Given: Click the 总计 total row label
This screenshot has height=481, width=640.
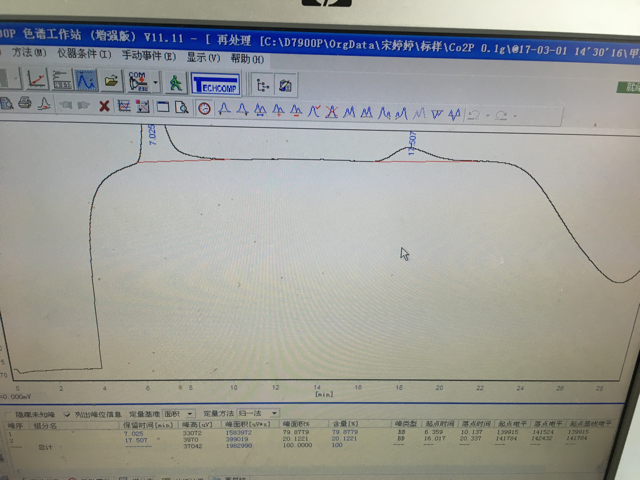Looking at the screenshot, I should 45,448.
